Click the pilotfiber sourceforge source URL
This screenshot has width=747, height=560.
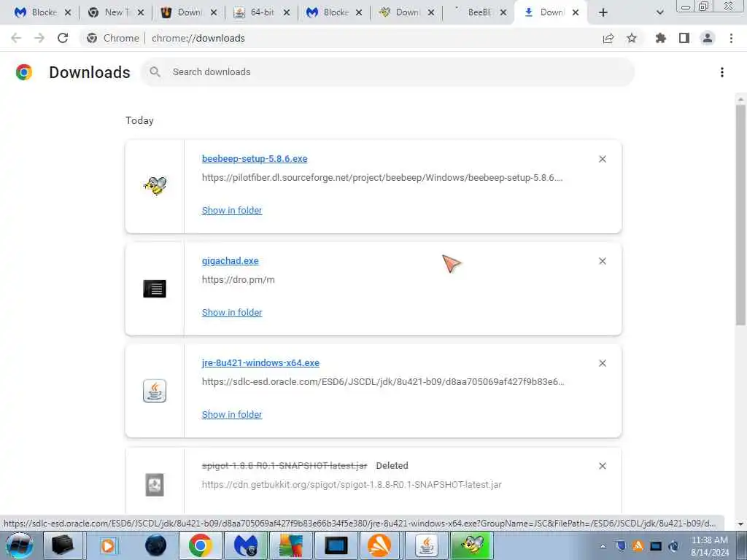[382, 178]
